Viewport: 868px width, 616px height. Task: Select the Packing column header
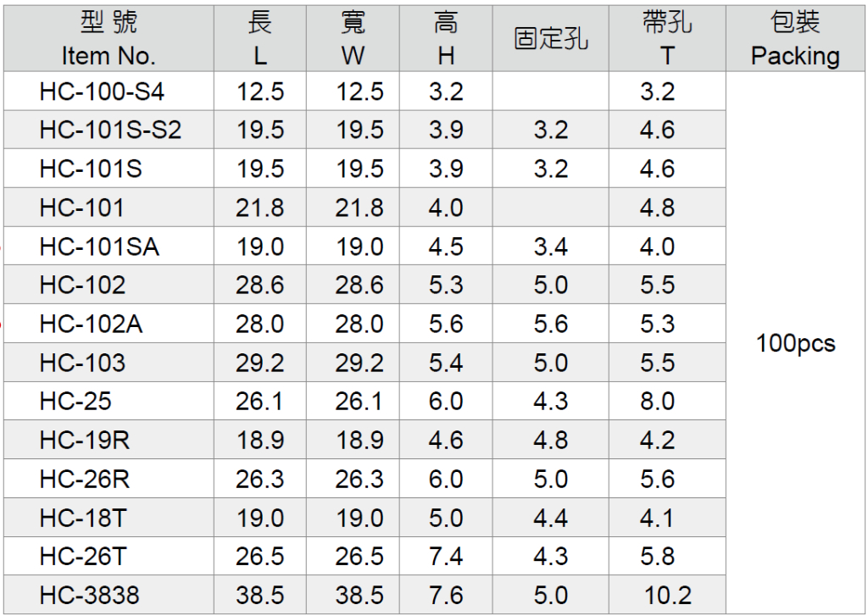click(795, 39)
